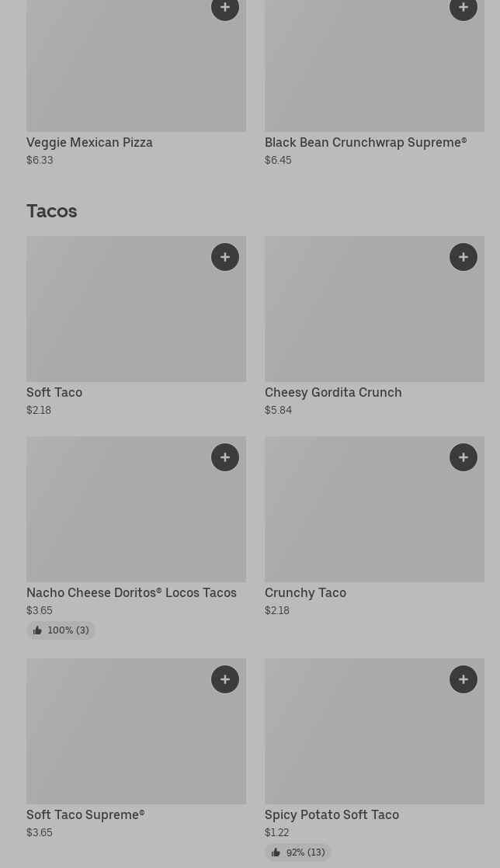Click the Soft Taco item title
Viewport: 500px width, 868px height.
54,392
